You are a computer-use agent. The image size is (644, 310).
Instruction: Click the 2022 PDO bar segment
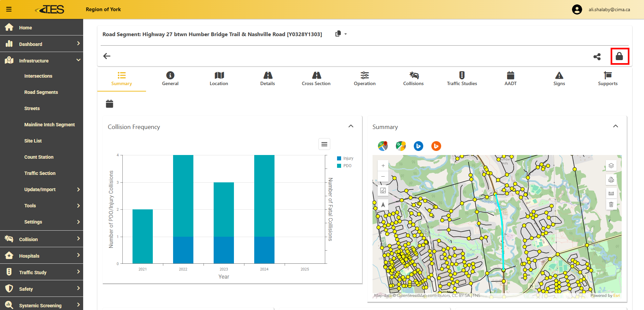tap(183, 196)
